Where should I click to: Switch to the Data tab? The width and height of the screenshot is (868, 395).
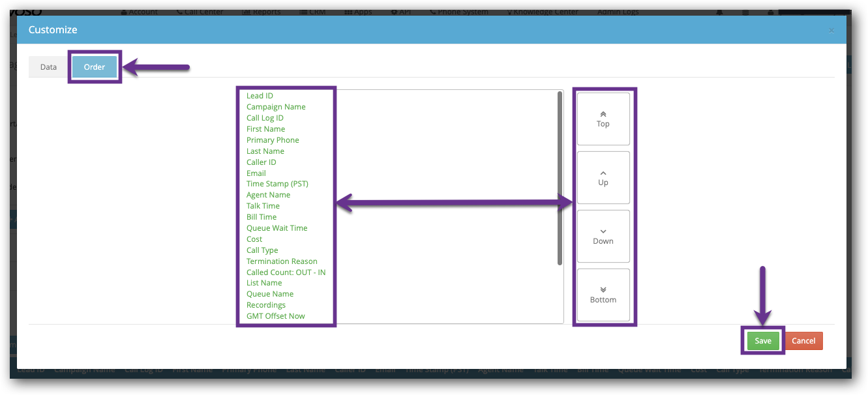(x=49, y=67)
